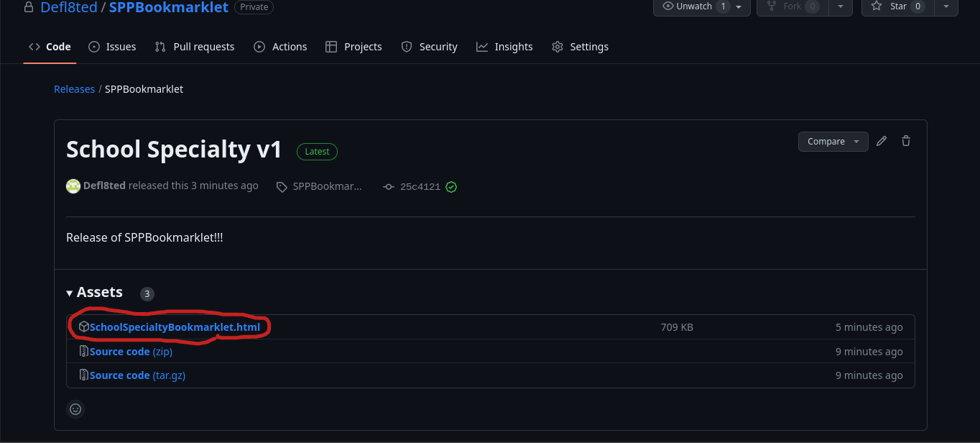The width and height of the screenshot is (980, 443).
Task: Go to the Pull requests tab
Action: 195,47
